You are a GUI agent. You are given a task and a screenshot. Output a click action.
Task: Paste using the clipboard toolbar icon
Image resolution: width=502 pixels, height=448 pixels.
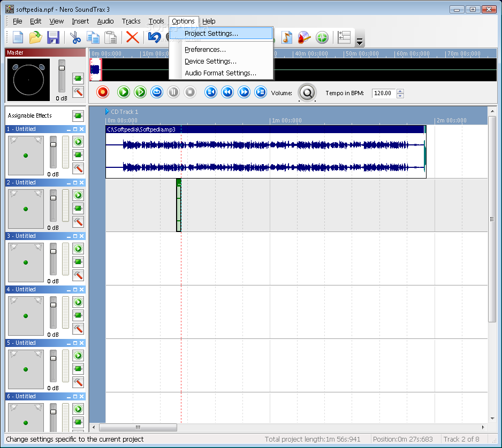pos(110,37)
